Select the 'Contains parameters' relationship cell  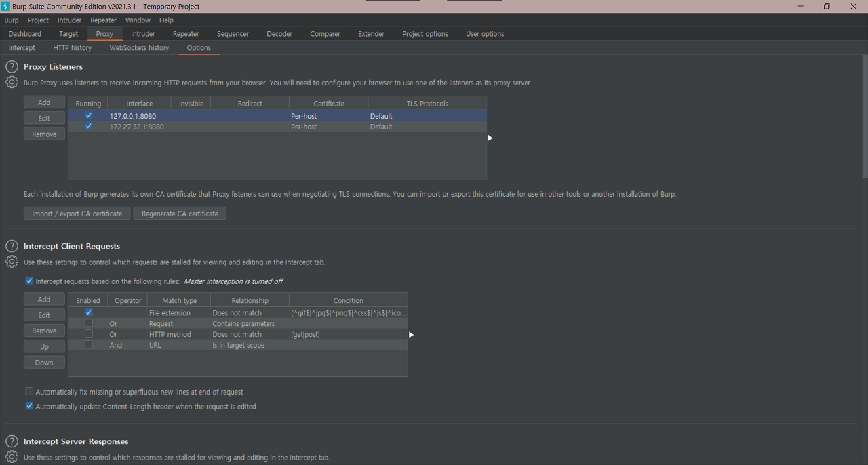coord(250,323)
